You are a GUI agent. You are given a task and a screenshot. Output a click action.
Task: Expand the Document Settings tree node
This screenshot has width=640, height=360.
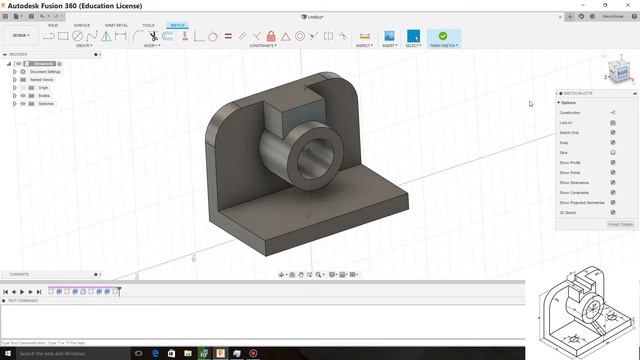point(15,72)
